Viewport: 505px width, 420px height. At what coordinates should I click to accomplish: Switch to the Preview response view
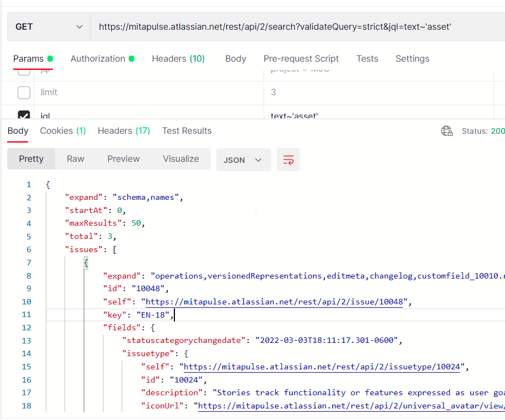coord(123,159)
